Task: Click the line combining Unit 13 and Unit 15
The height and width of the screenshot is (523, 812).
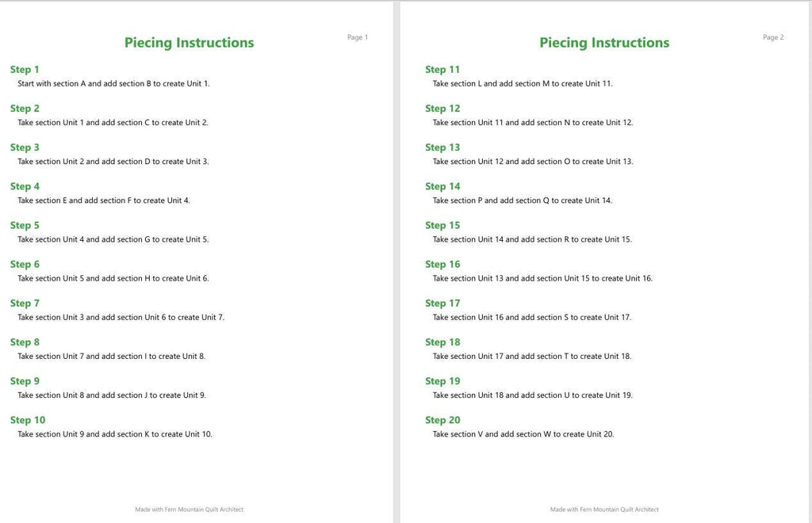Action: [542, 278]
